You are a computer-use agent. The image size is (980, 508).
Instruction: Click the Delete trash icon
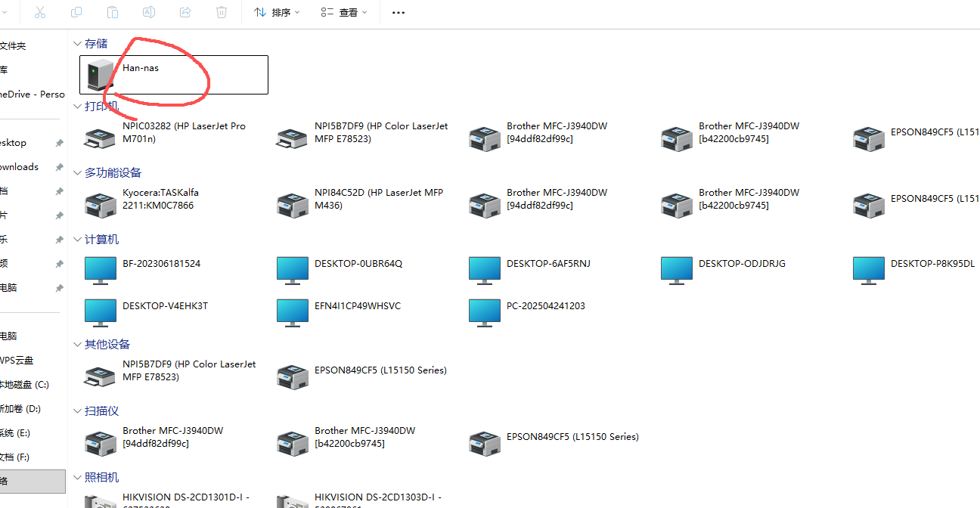tap(222, 12)
